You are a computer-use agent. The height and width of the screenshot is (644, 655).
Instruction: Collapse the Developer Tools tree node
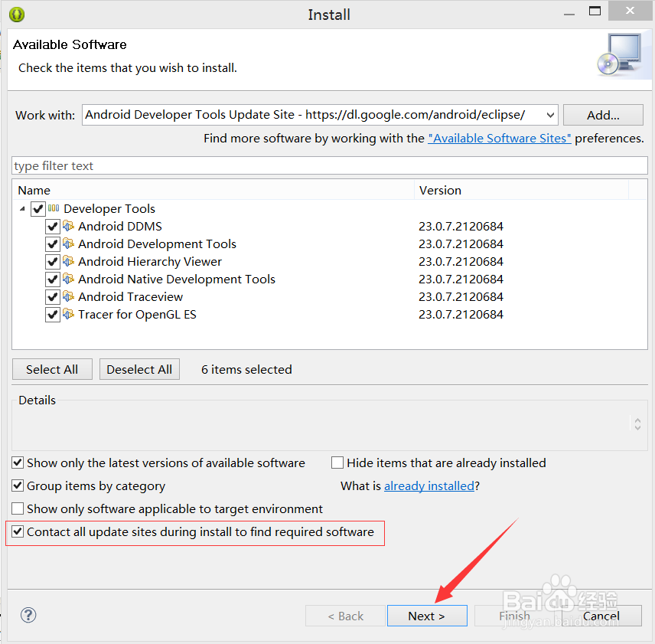[x=22, y=208]
